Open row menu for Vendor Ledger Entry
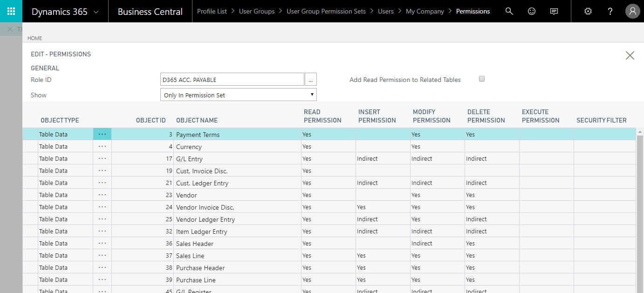644x293 pixels. click(103, 219)
